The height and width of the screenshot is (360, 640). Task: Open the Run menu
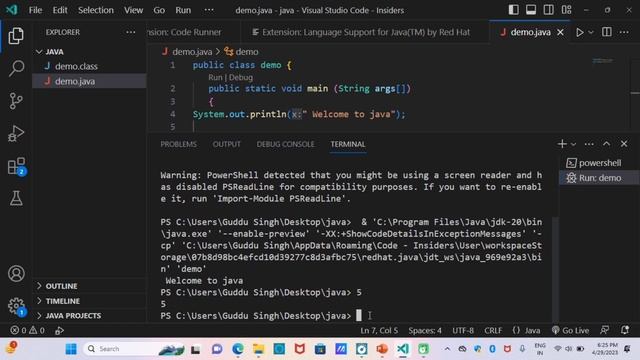183,10
